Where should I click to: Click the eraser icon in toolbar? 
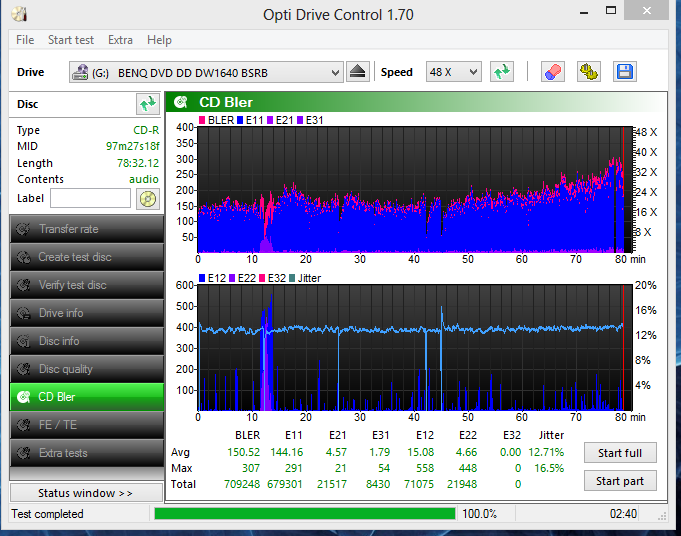pos(552,72)
